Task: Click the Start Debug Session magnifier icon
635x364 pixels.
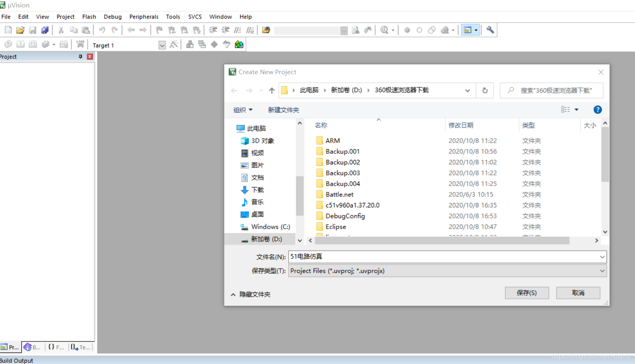Action: click(384, 30)
